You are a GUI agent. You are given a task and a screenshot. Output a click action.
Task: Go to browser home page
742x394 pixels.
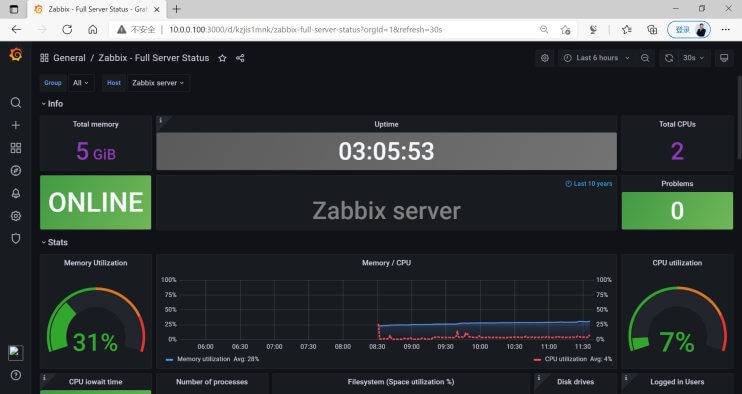[x=93, y=30]
